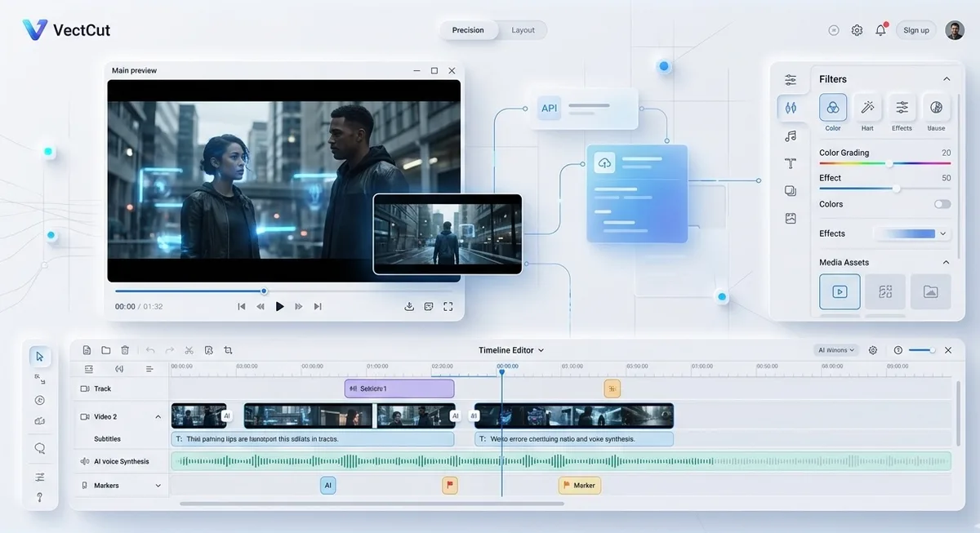The height and width of the screenshot is (533, 980).
Task: Delete with trash icon in timeline toolbar
Action: (x=125, y=350)
